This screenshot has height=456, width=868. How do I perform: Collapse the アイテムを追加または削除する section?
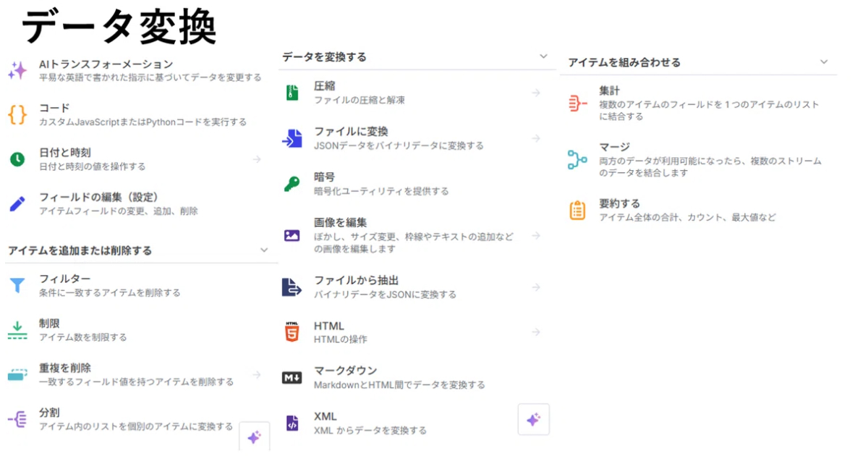(x=264, y=250)
